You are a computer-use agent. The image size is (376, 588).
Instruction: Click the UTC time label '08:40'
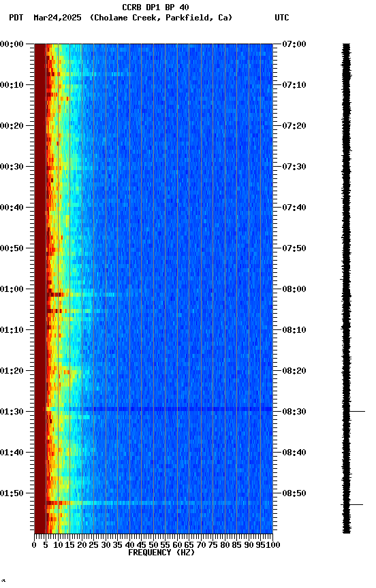294,453
